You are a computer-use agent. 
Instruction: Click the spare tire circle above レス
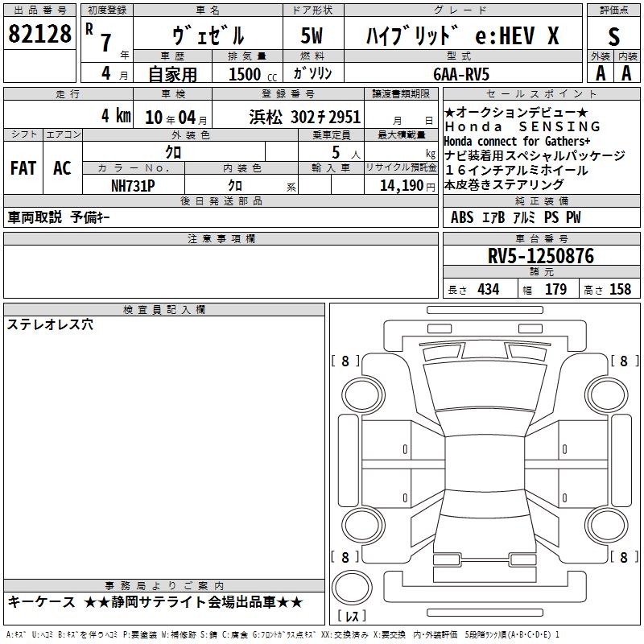click(352, 587)
